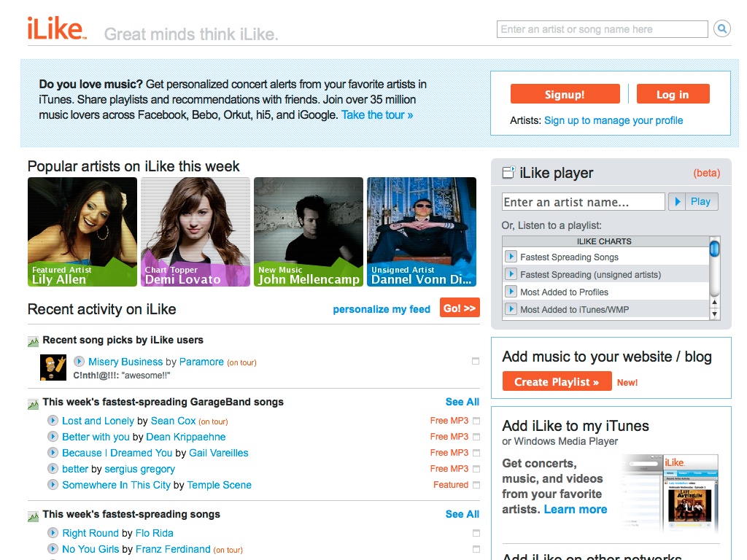Viewport: 747px width, 560px height.
Task: Toggle small box beside Right Round row
Action: 476,533
